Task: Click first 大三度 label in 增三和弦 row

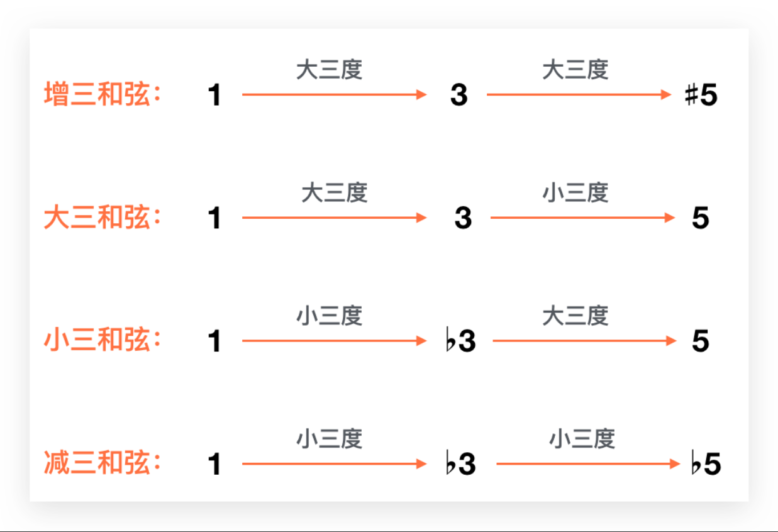Action: 330,70
